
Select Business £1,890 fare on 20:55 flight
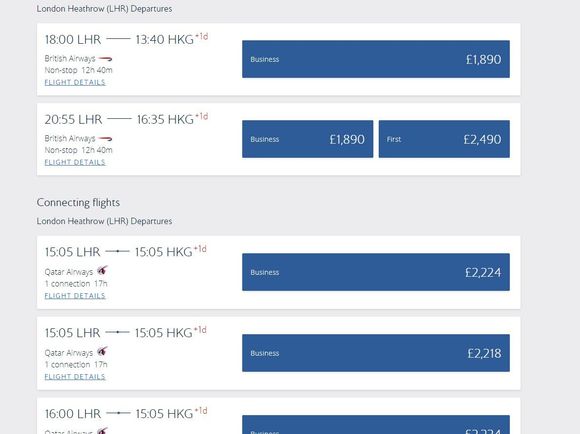pos(307,139)
